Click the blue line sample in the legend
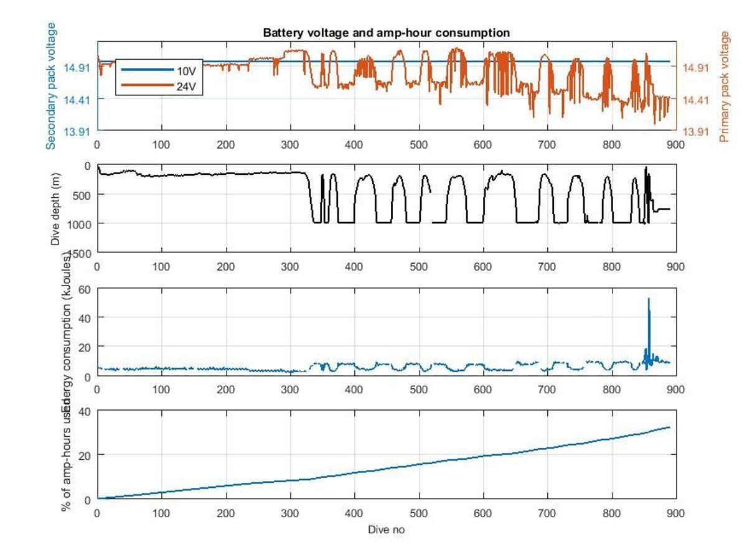This screenshot has height=560, width=747. click(x=147, y=70)
